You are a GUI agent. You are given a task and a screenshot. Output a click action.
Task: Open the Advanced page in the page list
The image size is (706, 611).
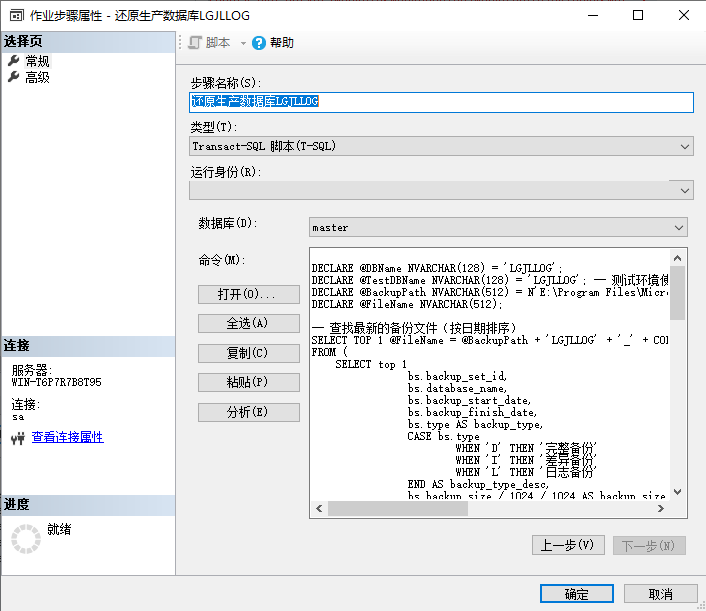(x=38, y=77)
